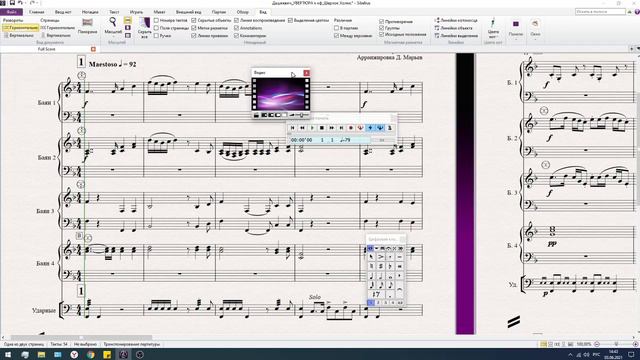The width and height of the screenshot is (640, 360).
Task: Toggle the Номера тактов checkbox
Action: click(x=156, y=20)
